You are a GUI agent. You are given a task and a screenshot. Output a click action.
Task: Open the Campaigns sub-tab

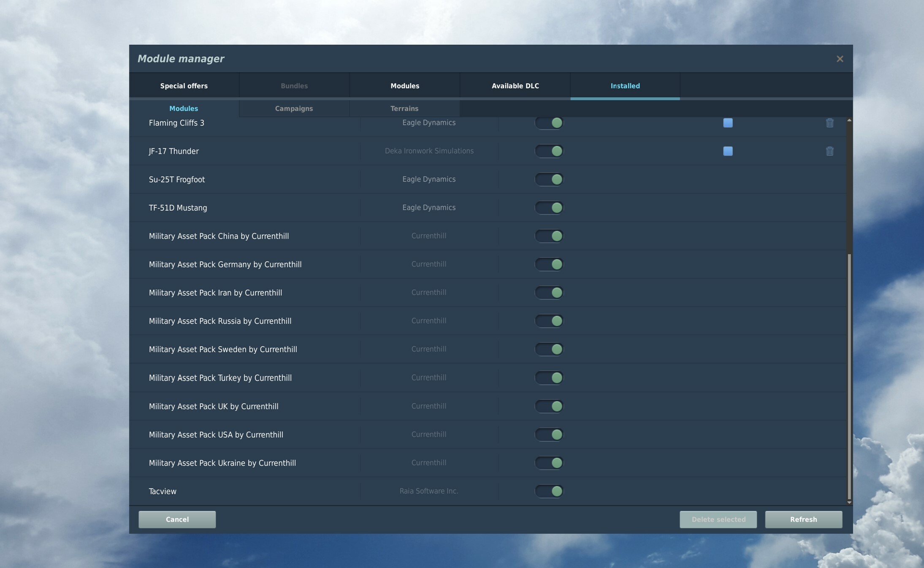294,109
